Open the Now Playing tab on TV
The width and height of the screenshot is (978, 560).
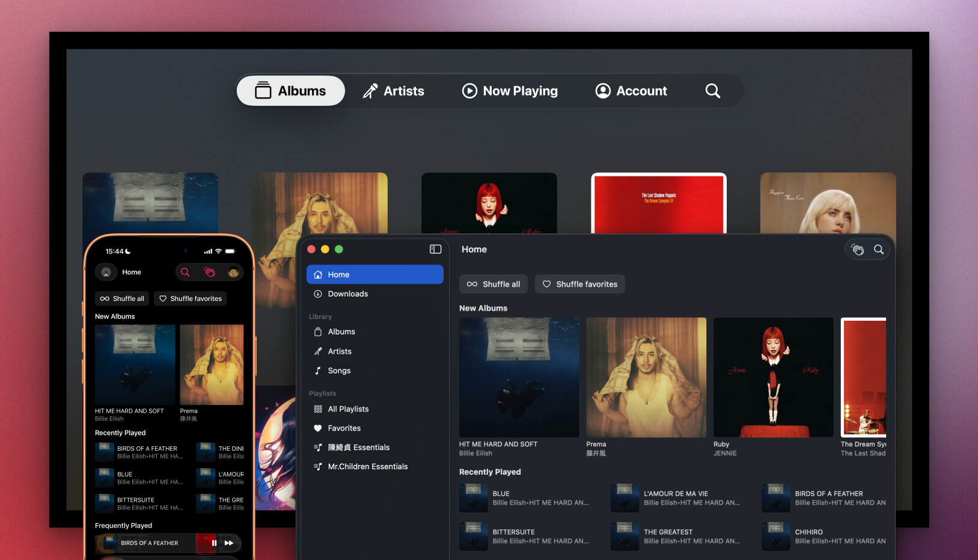click(510, 91)
